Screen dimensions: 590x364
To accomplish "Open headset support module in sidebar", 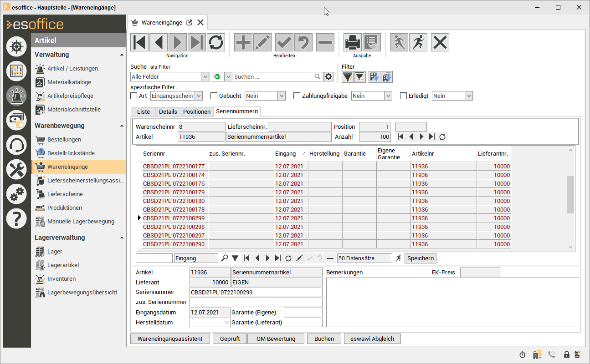I will [16, 145].
